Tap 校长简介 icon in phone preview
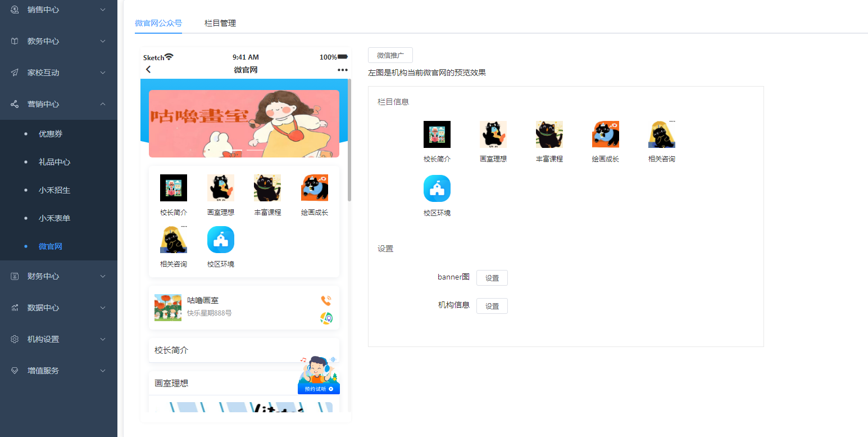 coord(174,188)
